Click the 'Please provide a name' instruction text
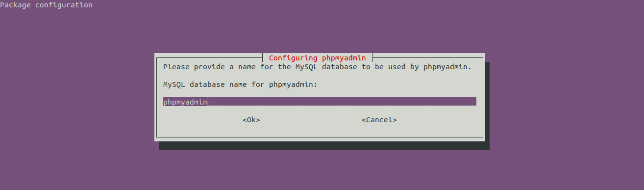Screen dimensions: 644x190 pyautogui.click(x=317, y=67)
